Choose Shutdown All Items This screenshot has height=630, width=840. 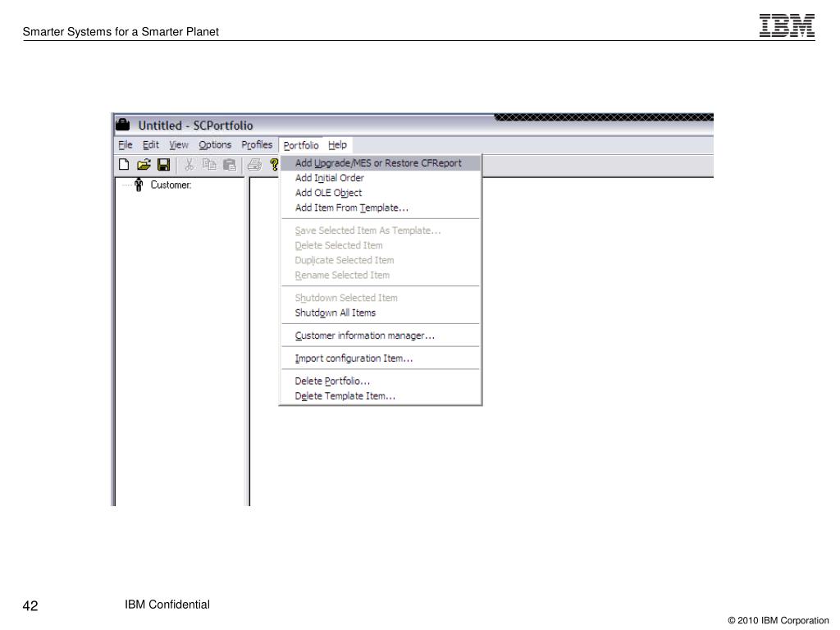tap(380, 313)
